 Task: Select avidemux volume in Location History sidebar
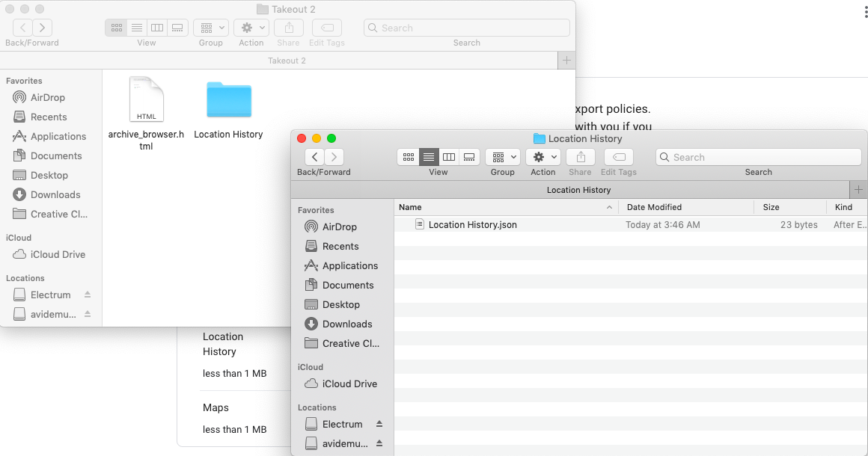(335, 443)
